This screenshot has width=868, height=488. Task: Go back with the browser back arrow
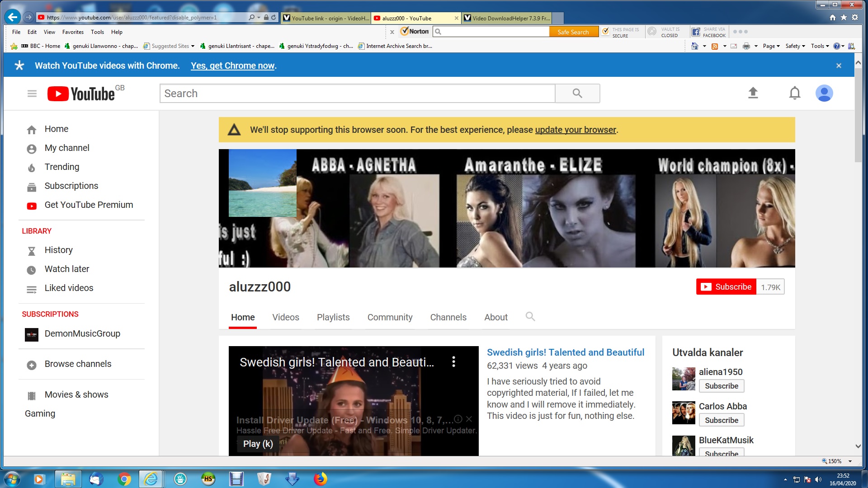(12, 17)
